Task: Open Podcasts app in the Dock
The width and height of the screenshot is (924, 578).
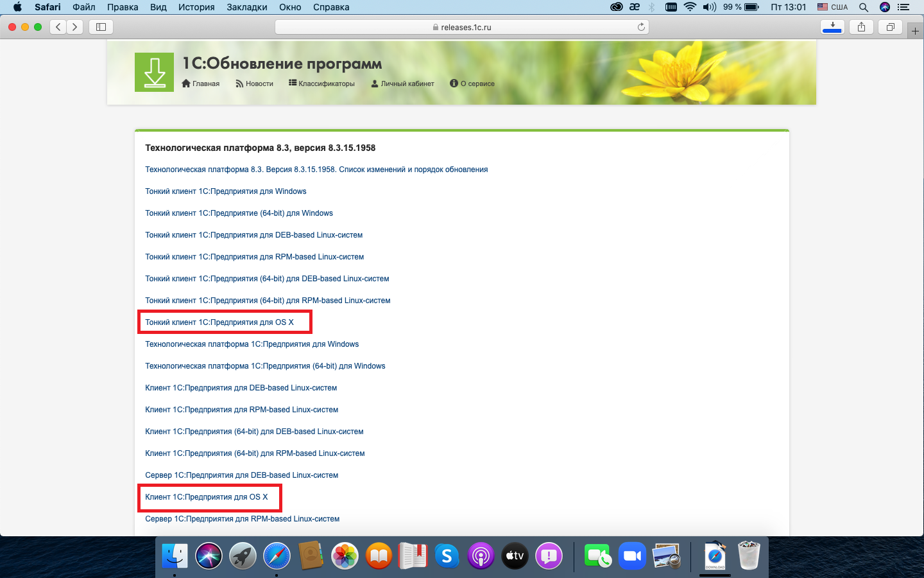Action: pyautogui.click(x=481, y=556)
